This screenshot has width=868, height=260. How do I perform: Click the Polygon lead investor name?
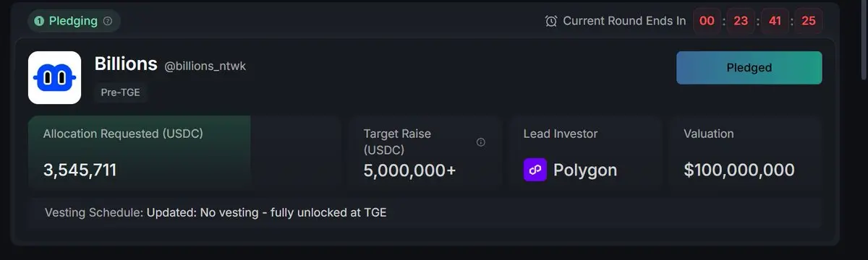pyautogui.click(x=585, y=170)
